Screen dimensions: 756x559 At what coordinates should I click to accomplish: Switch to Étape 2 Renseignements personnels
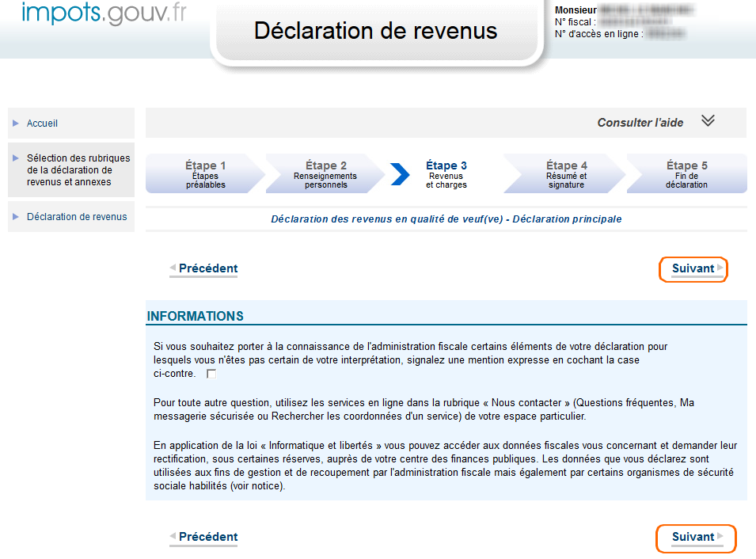[325, 174]
